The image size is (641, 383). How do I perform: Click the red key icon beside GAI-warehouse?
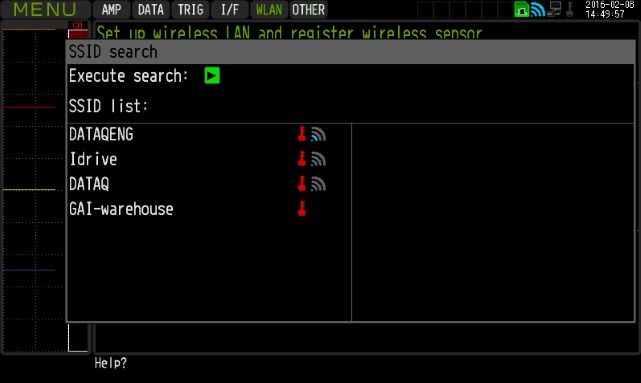click(302, 209)
